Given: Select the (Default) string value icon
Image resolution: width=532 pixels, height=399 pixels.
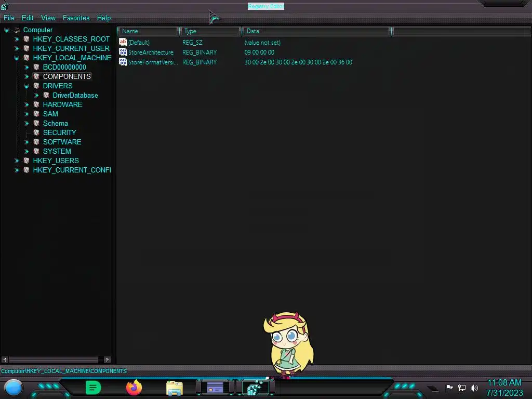Looking at the screenshot, I should [x=123, y=42].
